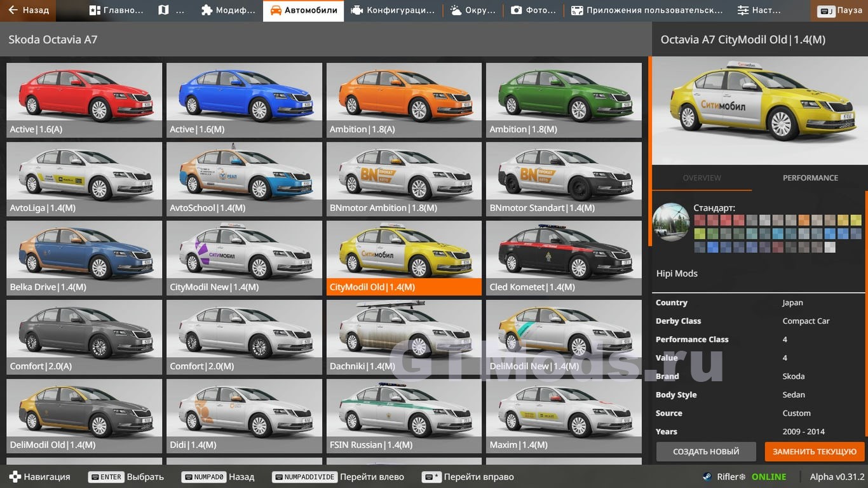Screen dimensions: 868x488
Task: Select the red Active 1.6(A) car
Action: click(x=84, y=100)
